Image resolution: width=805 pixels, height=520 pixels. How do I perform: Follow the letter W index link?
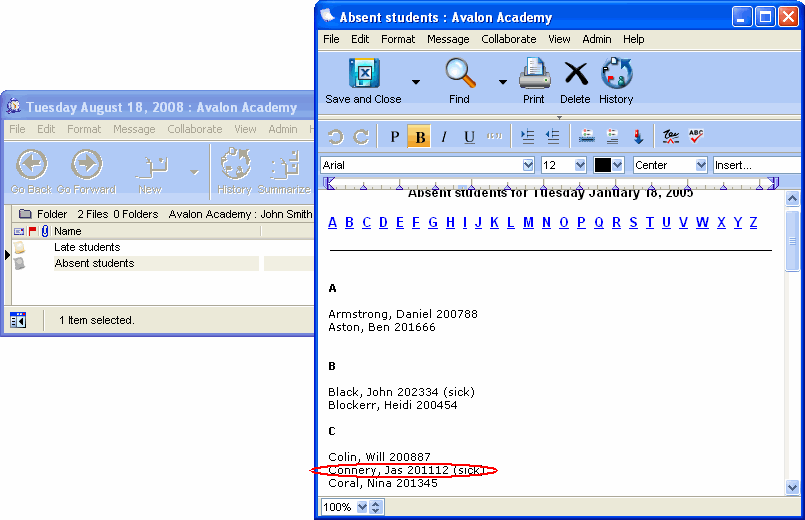(x=702, y=222)
